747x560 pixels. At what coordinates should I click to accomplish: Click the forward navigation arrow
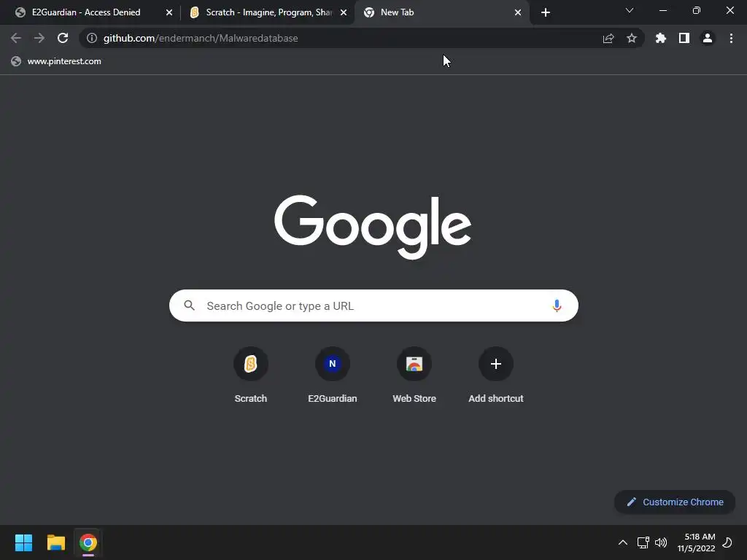click(x=39, y=38)
